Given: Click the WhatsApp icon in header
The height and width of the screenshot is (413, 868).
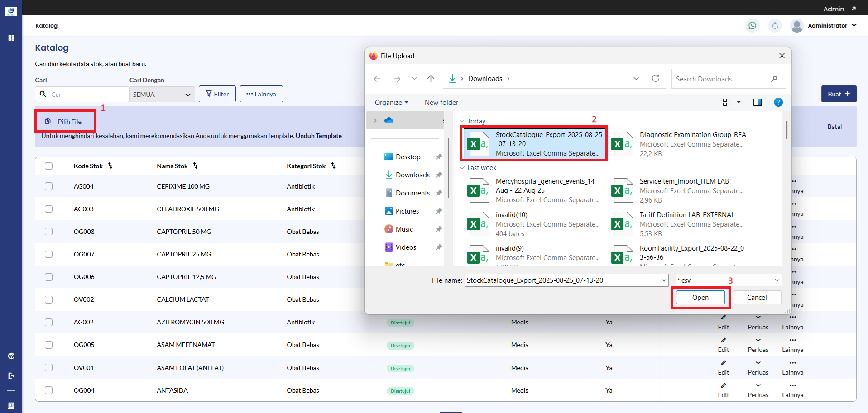Looking at the screenshot, I should tap(752, 26).
